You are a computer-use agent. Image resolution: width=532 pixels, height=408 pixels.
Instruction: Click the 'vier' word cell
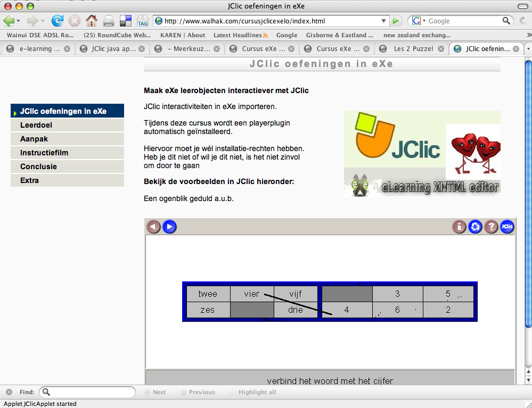pyautogui.click(x=252, y=294)
